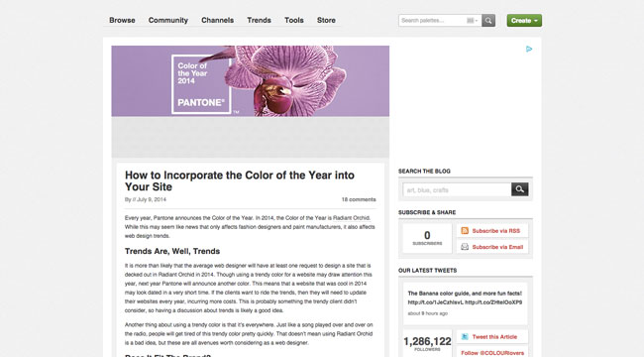Screen dimensions: 644x357
Task: Click the 'SUBSCRIBE & SHARE' heading
Action: pos(427,212)
